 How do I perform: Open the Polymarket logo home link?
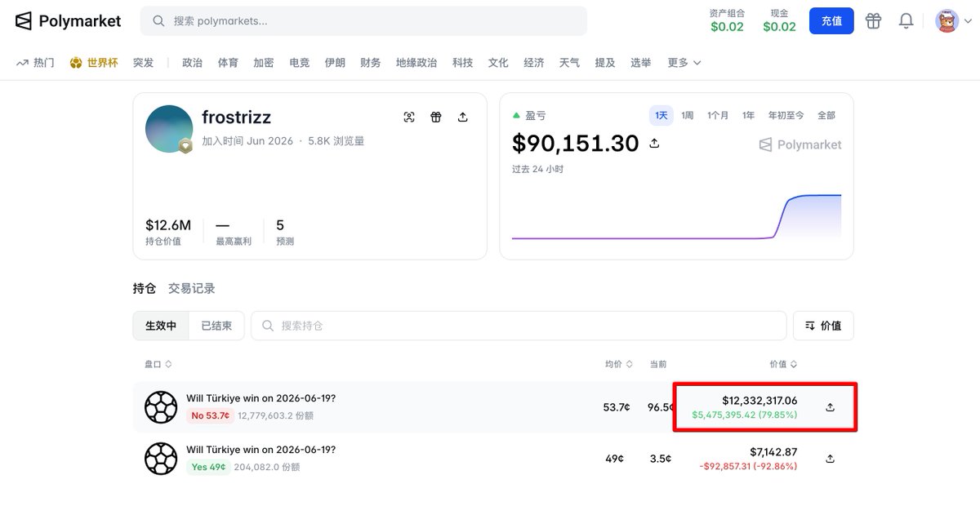69,21
